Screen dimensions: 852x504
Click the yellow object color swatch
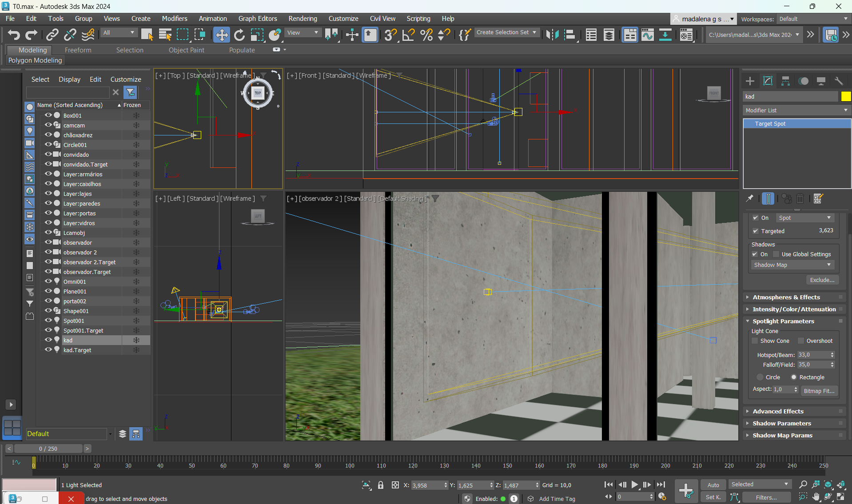pos(846,96)
